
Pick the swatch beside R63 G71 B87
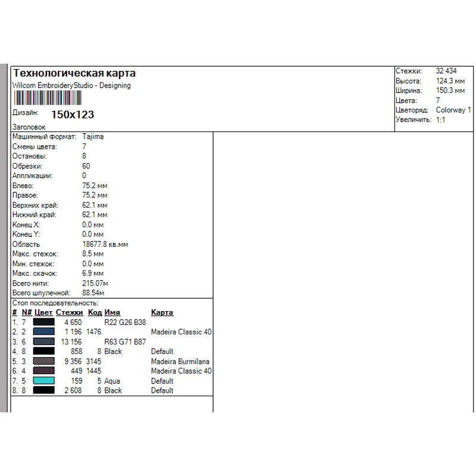coord(43,342)
